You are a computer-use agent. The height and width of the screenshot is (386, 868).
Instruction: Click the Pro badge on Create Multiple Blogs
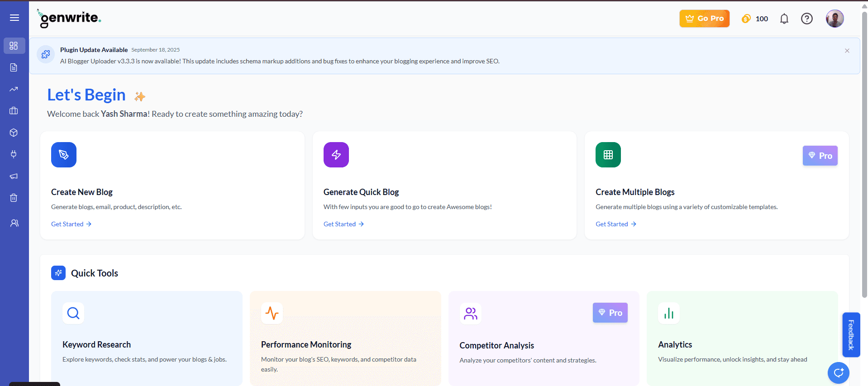click(820, 156)
